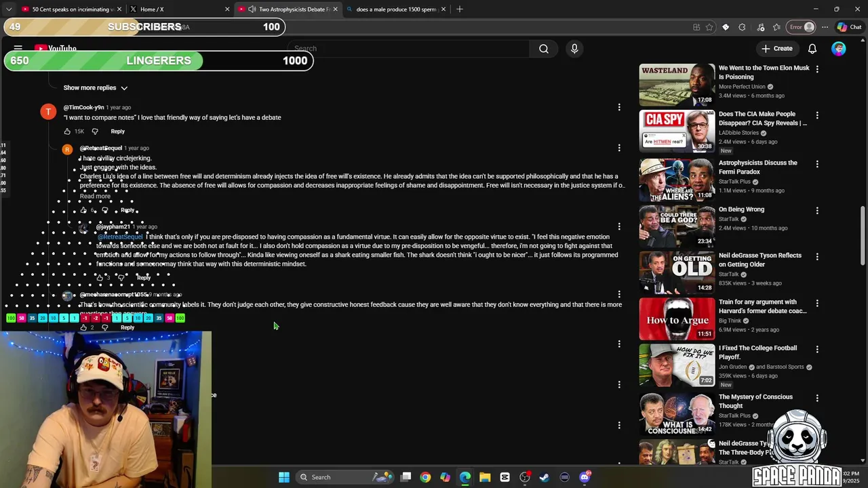Launch Google Chrome from taskbar

coord(425,477)
